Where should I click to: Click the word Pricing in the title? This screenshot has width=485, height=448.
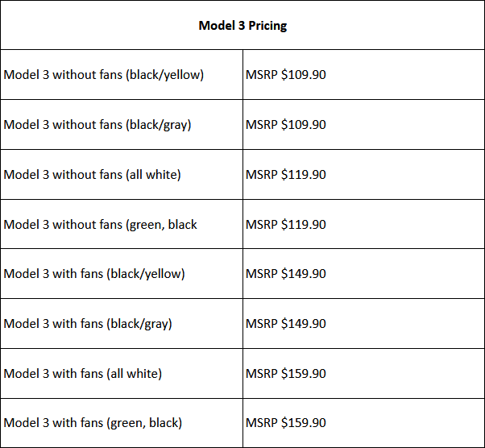tap(267, 26)
